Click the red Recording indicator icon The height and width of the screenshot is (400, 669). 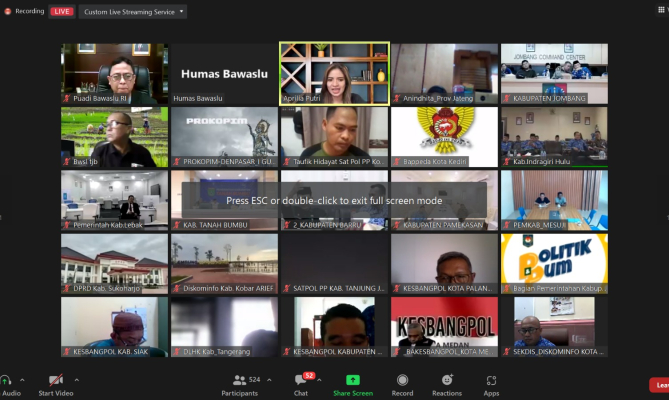[9, 11]
